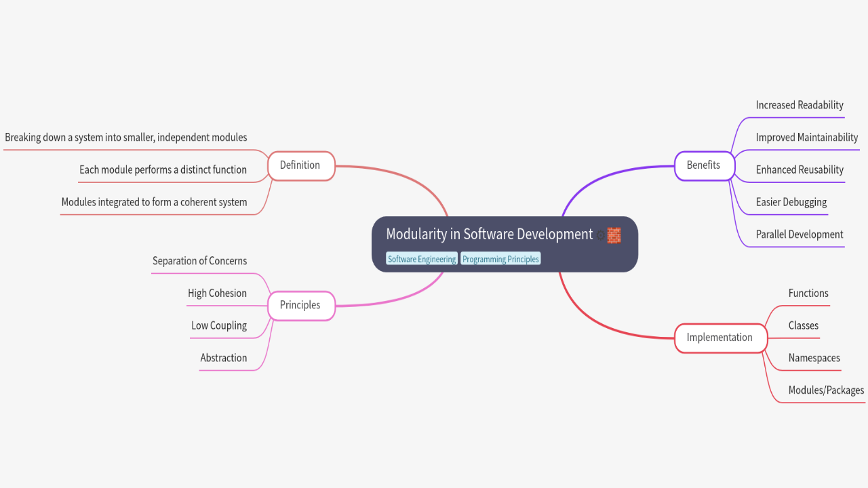Viewport: 868px width, 488px height.
Task: Select the Implementation branch node
Action: 719,338
